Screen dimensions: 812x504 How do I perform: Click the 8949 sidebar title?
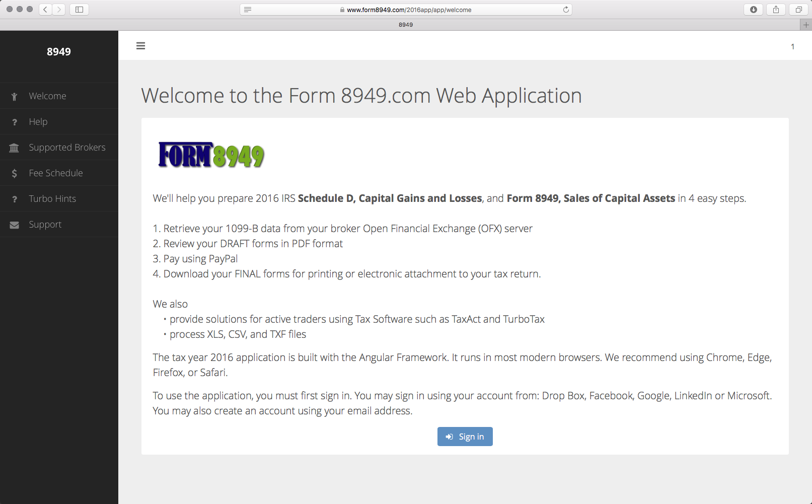59,52
